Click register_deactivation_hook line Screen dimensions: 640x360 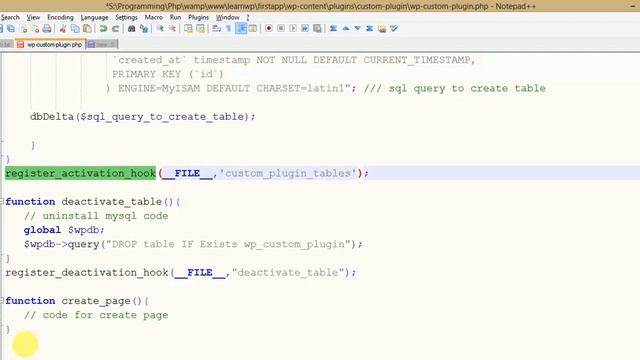tap(180, 272)
